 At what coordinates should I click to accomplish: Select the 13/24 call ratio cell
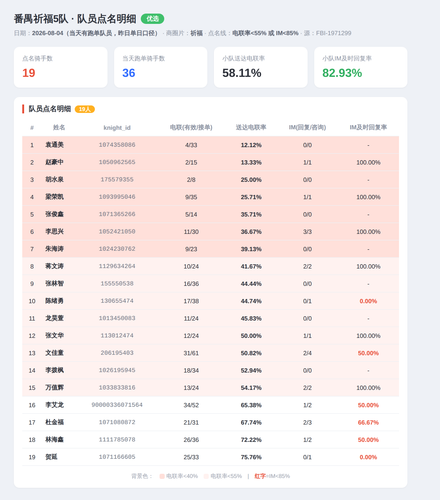(191, 388)
